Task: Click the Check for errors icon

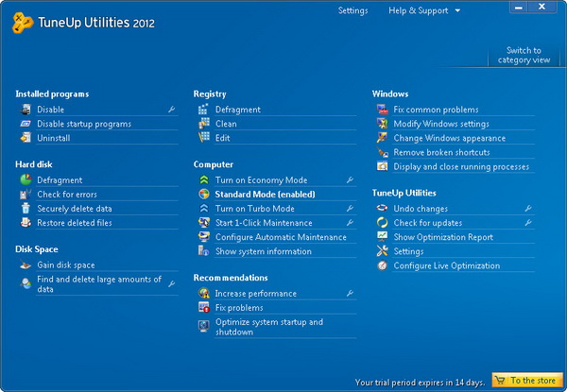Action: pyautogui.click(x=26, y=195)
